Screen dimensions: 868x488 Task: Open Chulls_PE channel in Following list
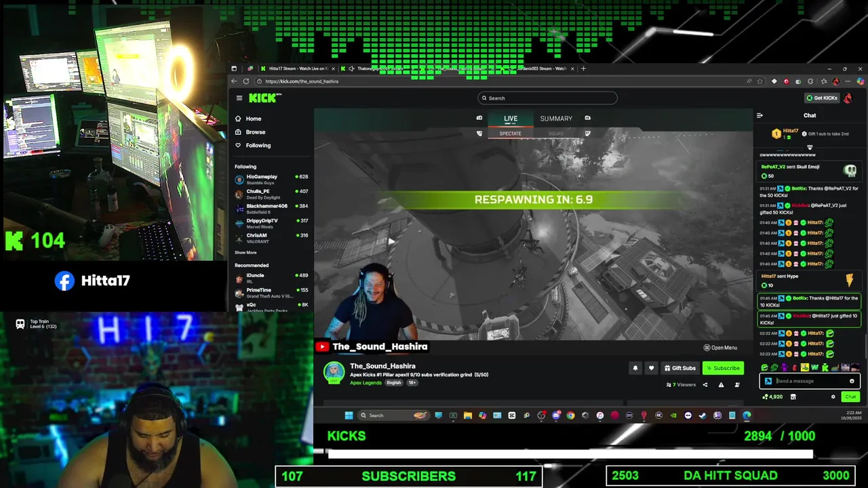(x=271, y=194)
